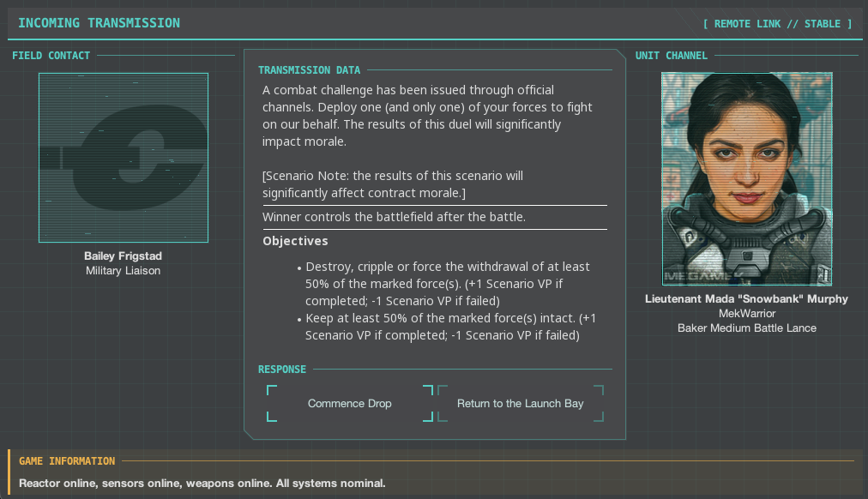Open Lieutenant Mada Murphy's portrait
Image resolution: width=868 pixels, height=499 pixels.
pyautogui.click(x=747, y=178)
